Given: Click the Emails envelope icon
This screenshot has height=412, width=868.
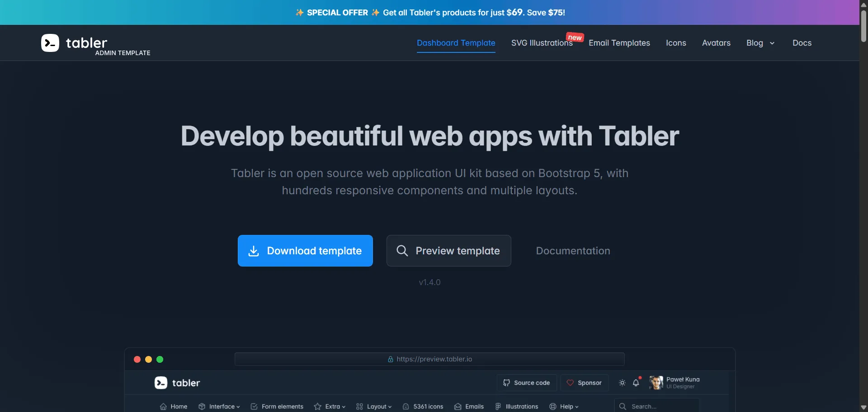Looking at the screenshot, I should [x=458, y=407].
